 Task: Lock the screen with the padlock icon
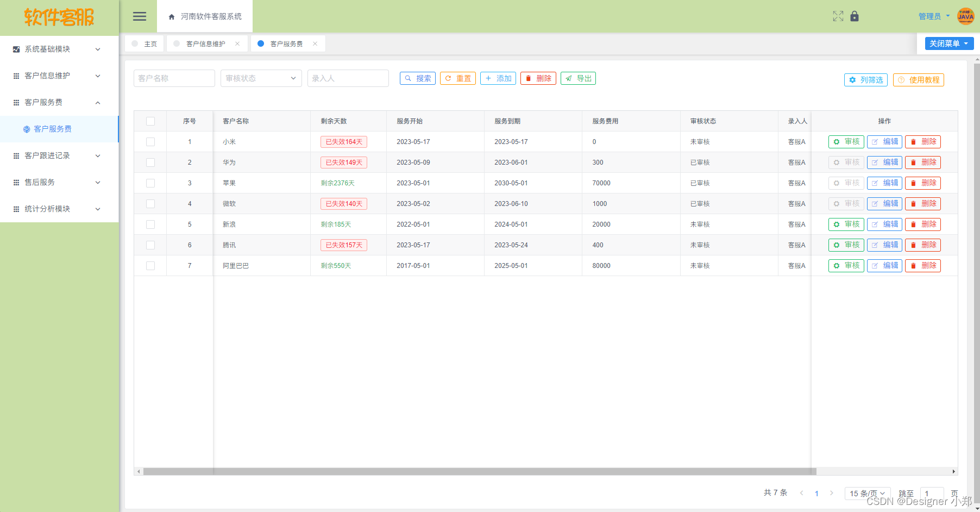point(855,16)
